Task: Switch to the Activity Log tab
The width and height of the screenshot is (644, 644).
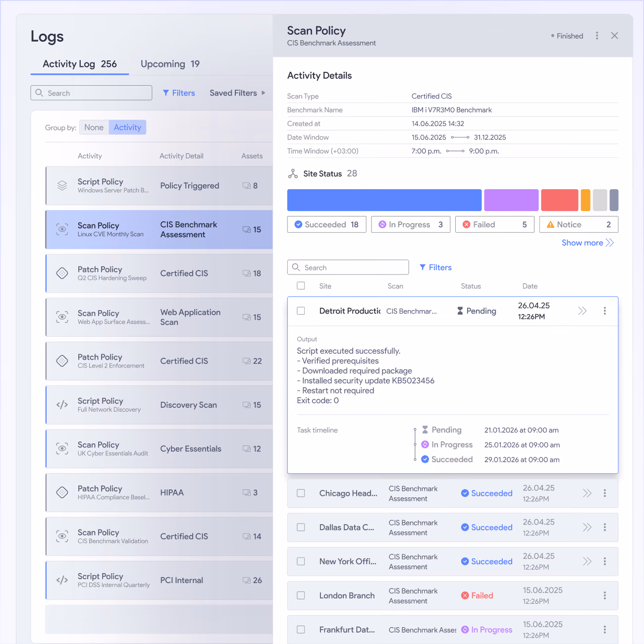Action: tap(80, 64)
